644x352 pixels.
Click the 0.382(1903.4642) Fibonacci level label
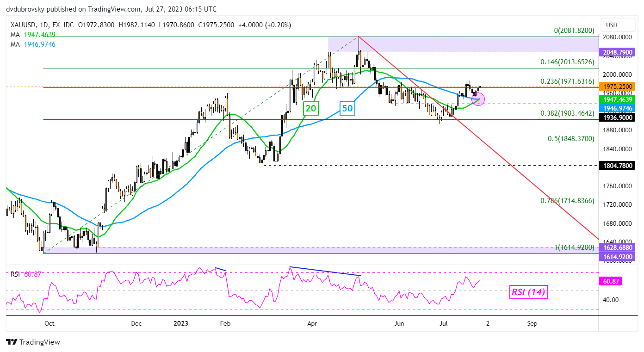[x=567, y=114]
